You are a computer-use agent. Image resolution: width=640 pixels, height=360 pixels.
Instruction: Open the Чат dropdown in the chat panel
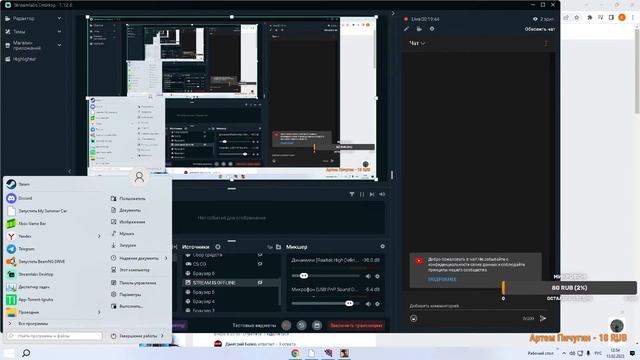417,43
